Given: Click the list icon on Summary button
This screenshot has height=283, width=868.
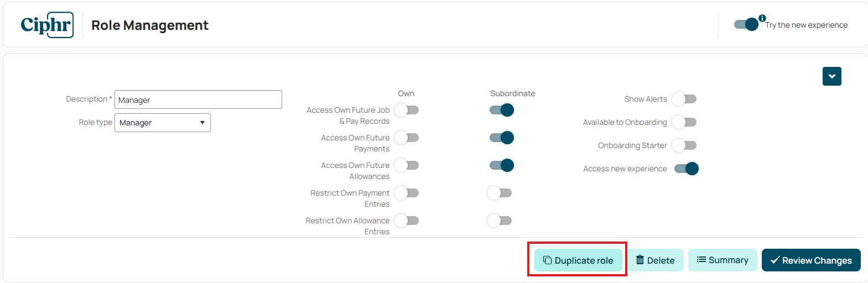Looking at the screenshot, I should tap(701, 260).
